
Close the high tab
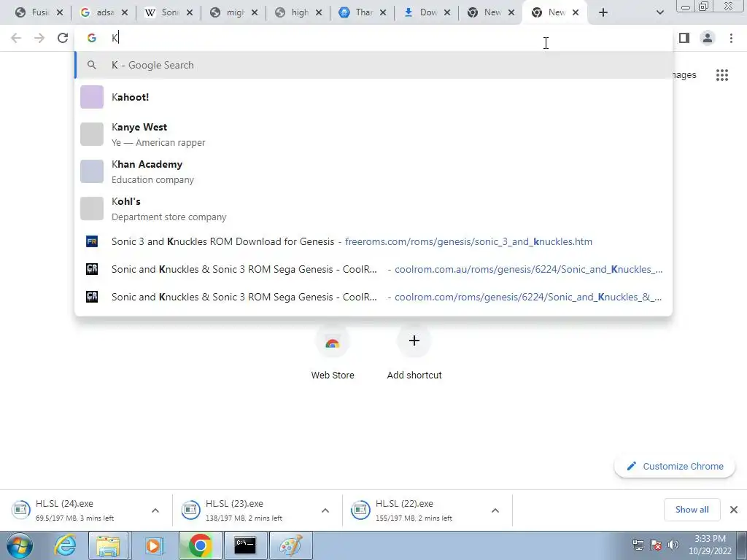point(319,12)
